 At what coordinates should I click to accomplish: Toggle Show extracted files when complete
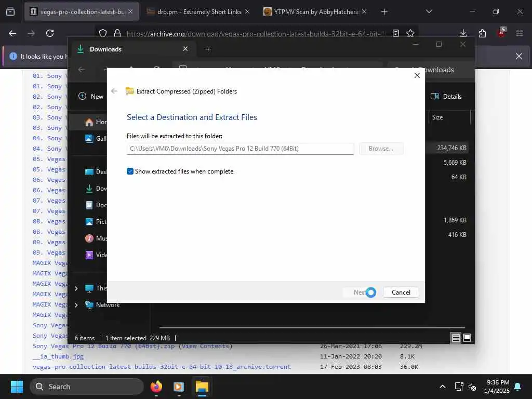point(130,171)
